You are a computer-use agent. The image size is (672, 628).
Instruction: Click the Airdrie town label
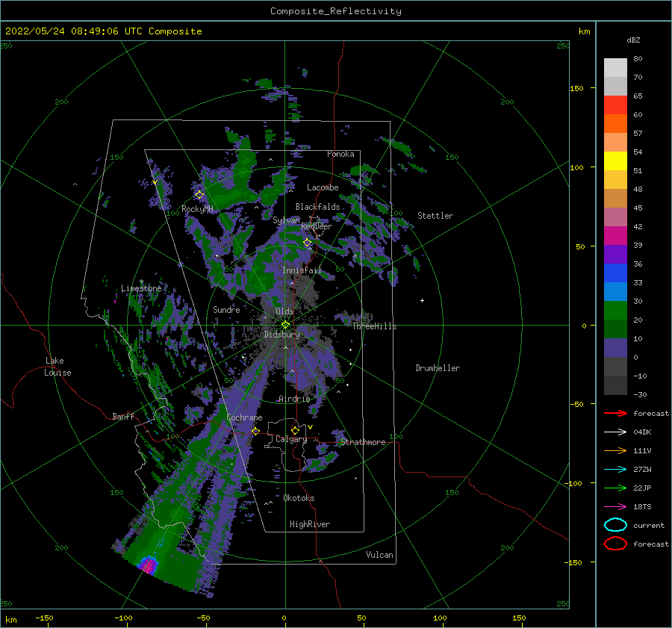tap(294, 399)
